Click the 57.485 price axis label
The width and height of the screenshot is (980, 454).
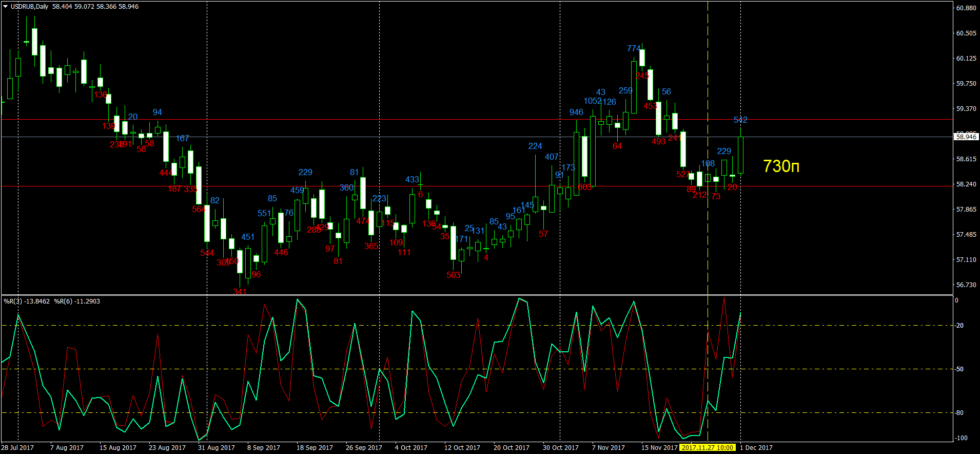pos(966,235)
